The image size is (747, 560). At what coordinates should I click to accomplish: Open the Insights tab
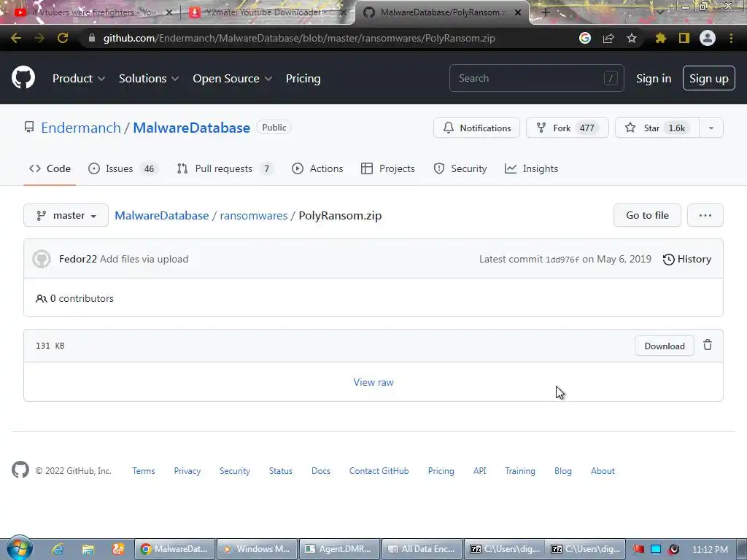tap(531, 168)
